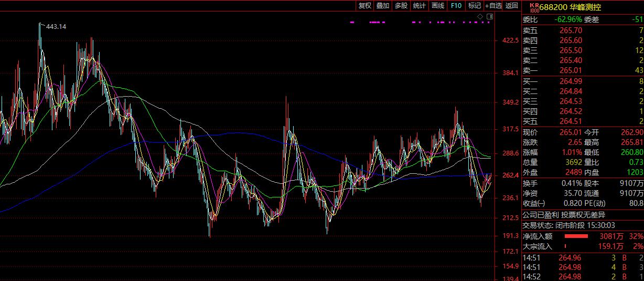Add stock to watchlist with +自选
Viewport: 644px width, 281px height.
pos(493,6)
